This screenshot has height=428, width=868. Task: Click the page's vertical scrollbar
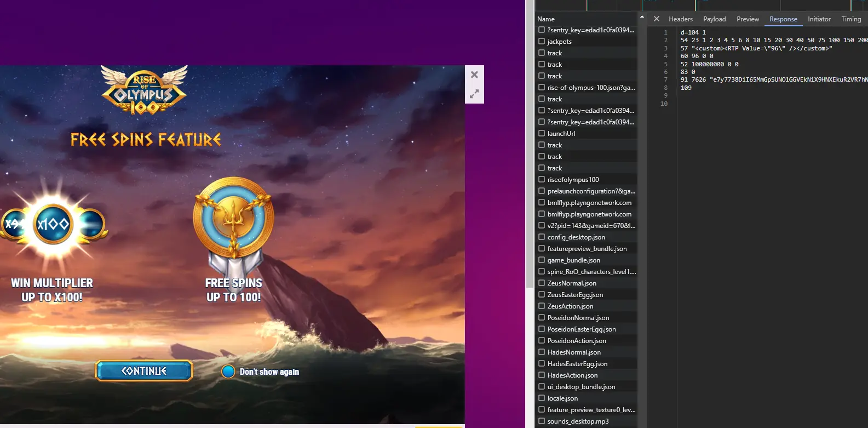coord(530,144)
